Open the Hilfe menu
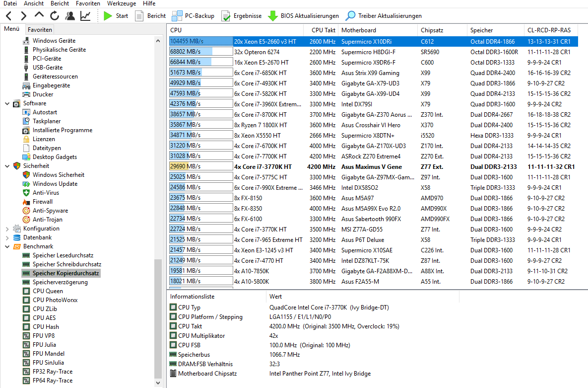The image size is (588, 388). pyautogui.click(x=149, y=3)
